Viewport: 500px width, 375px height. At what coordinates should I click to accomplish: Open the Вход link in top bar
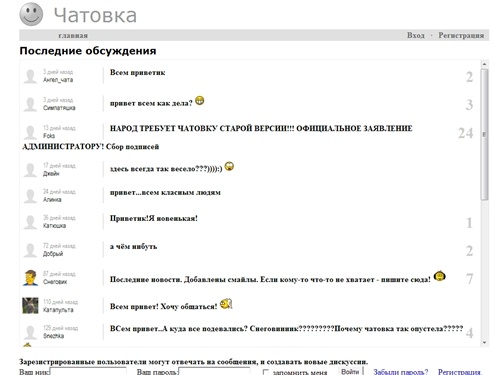coord(416,35)
